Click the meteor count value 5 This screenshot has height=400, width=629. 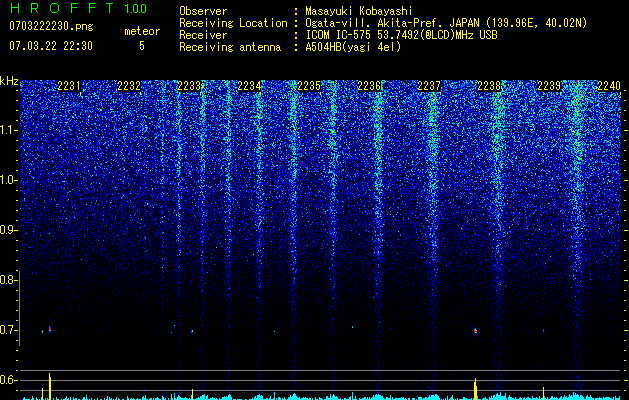142,46
